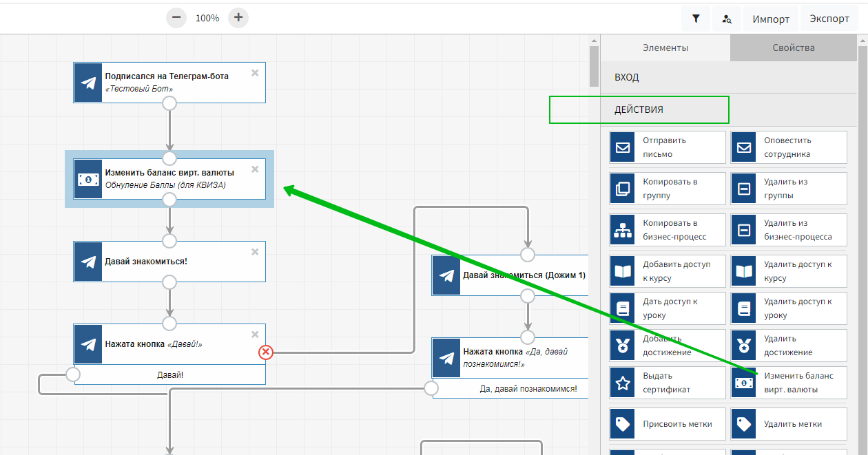Select 'Изменить баланс вирт. валюты' in panel
Viewport: 868px width, 455px height.
click(788, 383)
